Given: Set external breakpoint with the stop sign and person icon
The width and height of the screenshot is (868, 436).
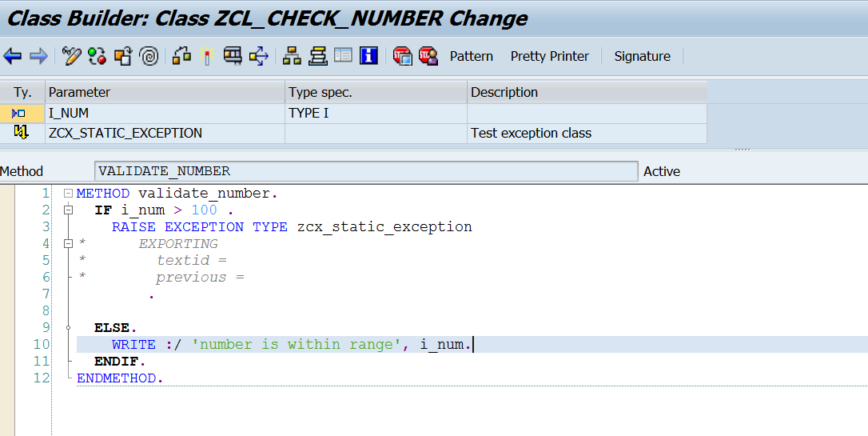Looking at the screenshot, I should (428, 56).
